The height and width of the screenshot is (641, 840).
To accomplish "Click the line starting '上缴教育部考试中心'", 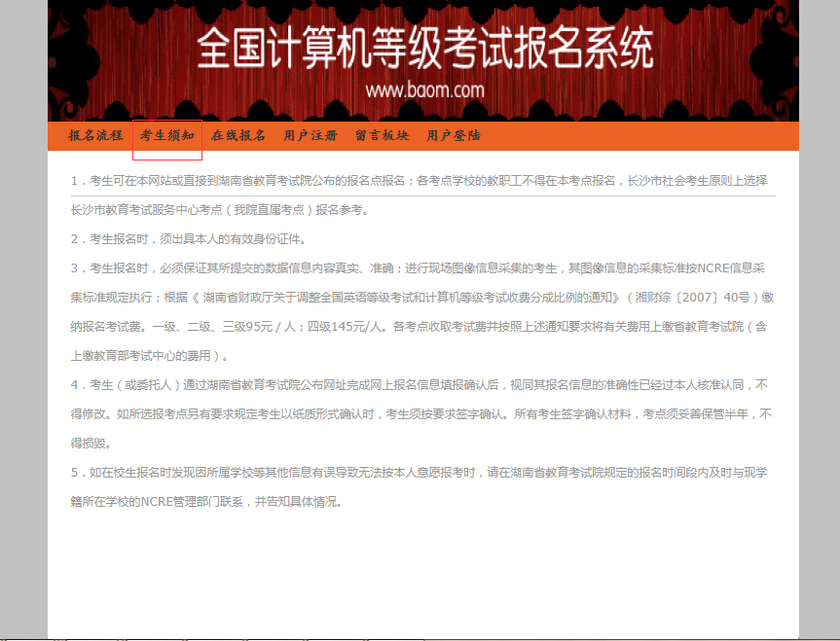I will click(x=150, y=356).
